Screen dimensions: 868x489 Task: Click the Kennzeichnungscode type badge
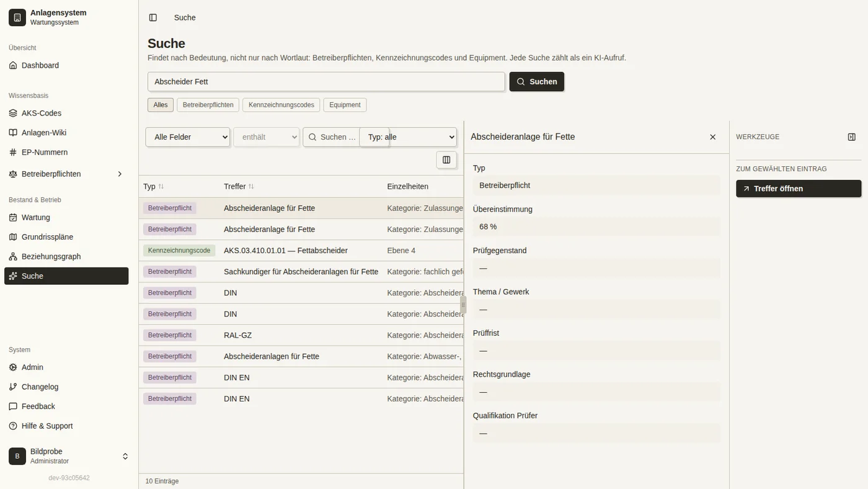179,251
